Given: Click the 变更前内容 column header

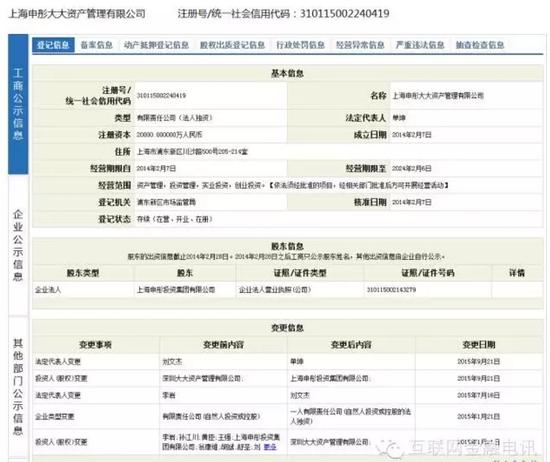Looking at the screenshot, I should (223, 344).
